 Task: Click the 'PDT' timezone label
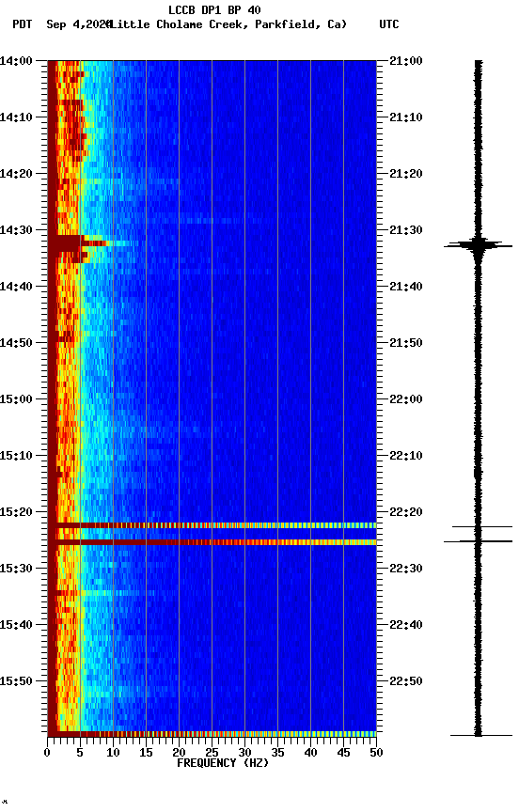23,24
